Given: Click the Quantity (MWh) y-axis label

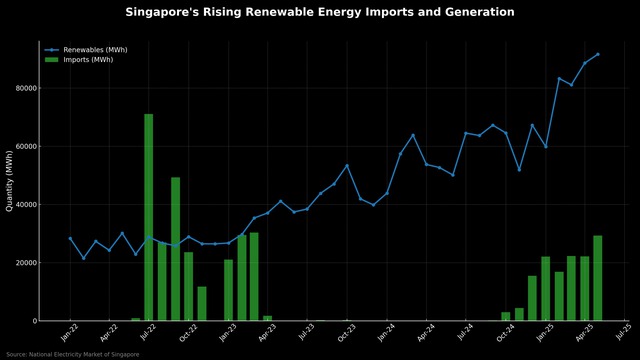Looking at the screenshot, I should 9,181.
